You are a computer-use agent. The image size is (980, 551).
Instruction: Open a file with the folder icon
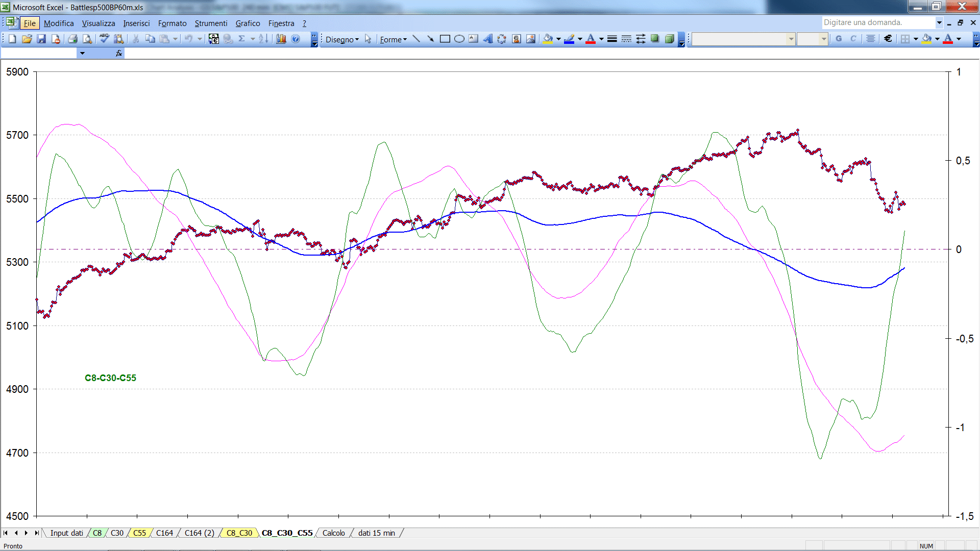[x=27, y=39]
